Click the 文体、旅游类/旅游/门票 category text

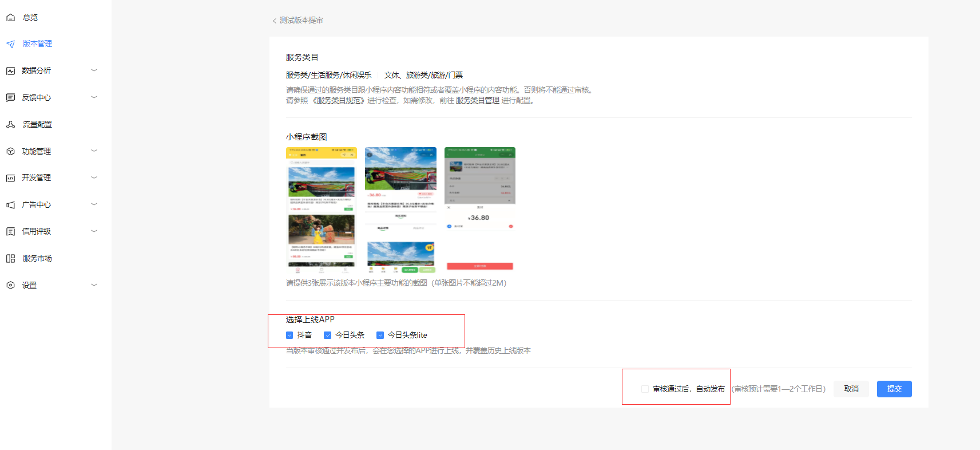(x=423, y=76)
